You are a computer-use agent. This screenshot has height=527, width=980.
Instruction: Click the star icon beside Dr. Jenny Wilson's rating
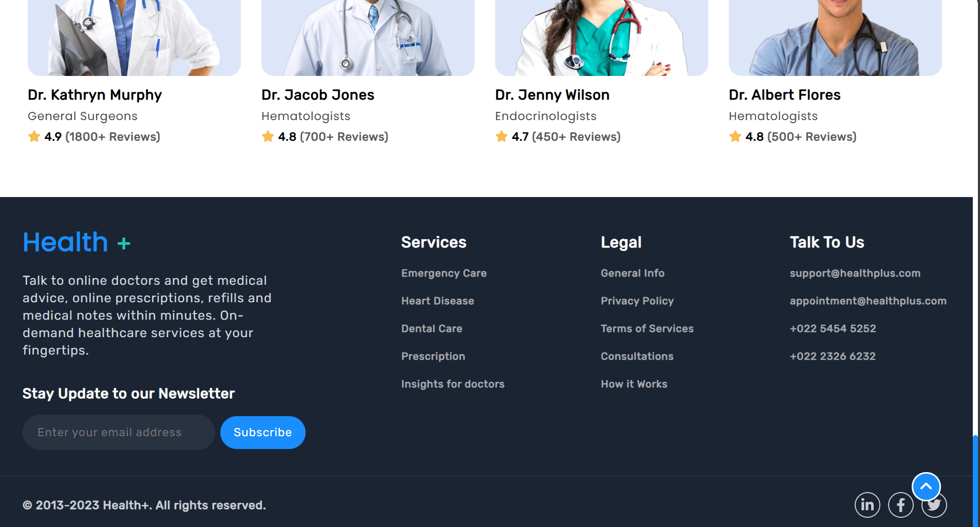pos(502,136)
